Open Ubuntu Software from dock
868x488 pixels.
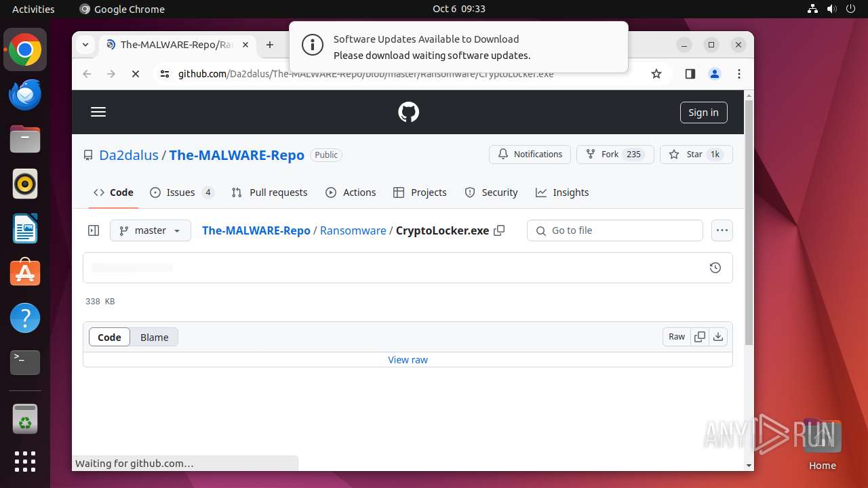click(x=25, y=273)
